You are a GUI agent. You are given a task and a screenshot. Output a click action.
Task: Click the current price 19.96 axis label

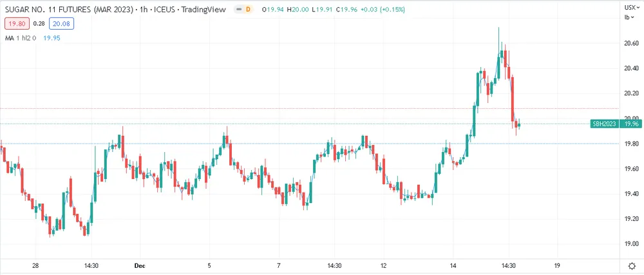[x=630, y=124]
